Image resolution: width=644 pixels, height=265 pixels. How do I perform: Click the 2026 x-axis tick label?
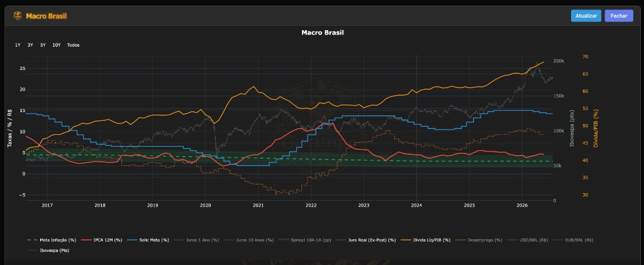(x=522, y=205)
